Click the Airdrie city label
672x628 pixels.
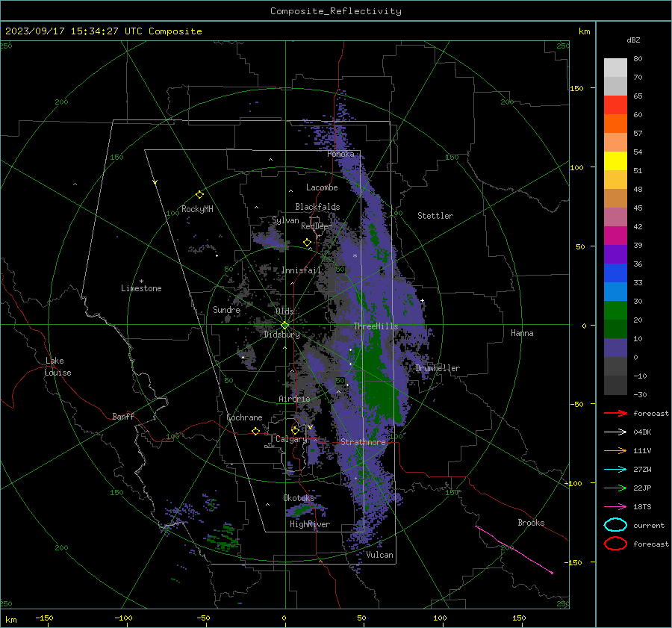click(x=294, y=399)
